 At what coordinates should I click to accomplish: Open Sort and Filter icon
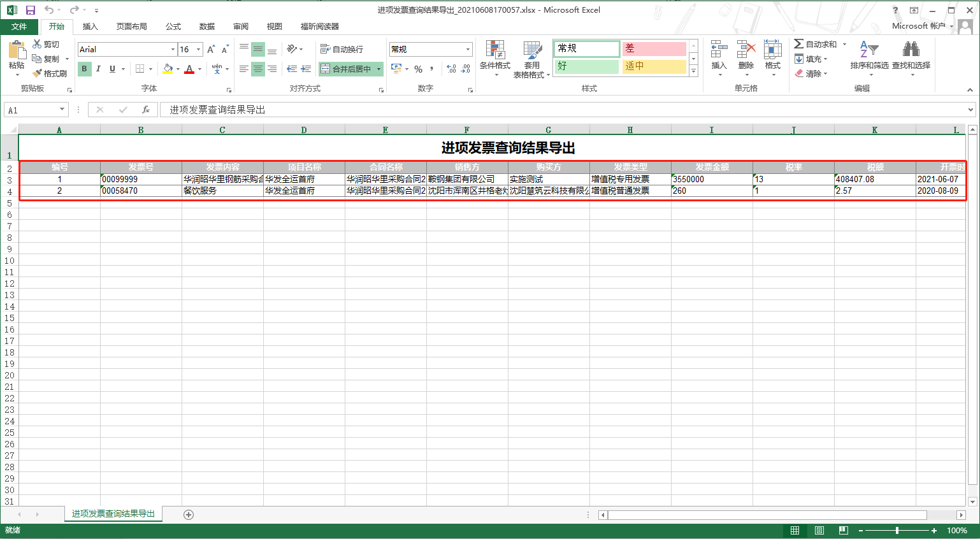869,49
